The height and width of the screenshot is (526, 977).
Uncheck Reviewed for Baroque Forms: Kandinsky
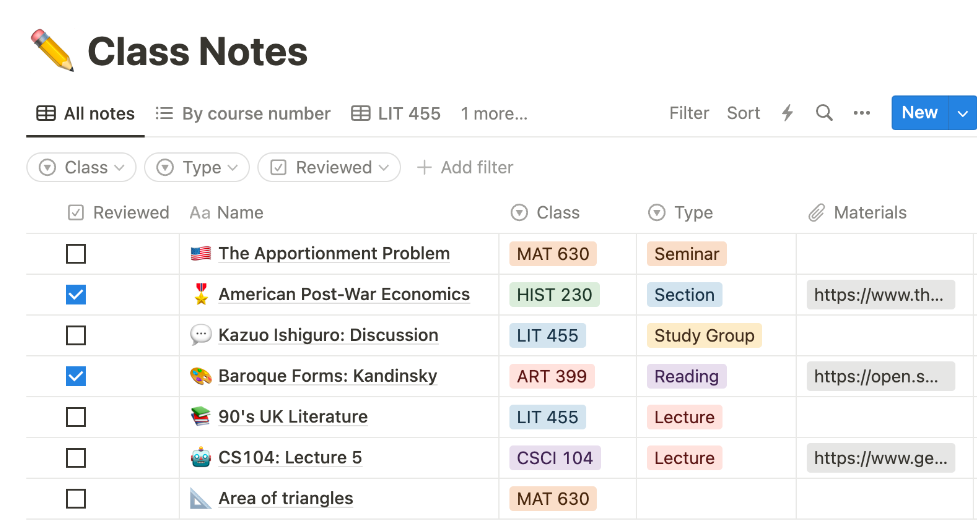point(76,376)
